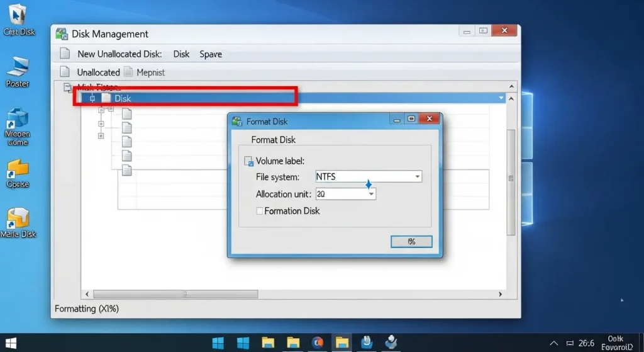The image size is (644, 352).
Task: Open the Allocation unit dropdown
Action: pyautogui.click(x=345, y=194)
